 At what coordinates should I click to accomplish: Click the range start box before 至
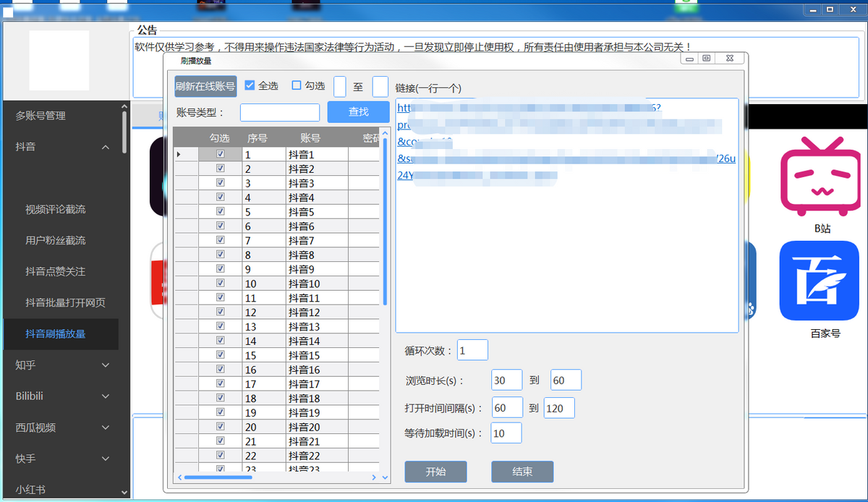340,86
